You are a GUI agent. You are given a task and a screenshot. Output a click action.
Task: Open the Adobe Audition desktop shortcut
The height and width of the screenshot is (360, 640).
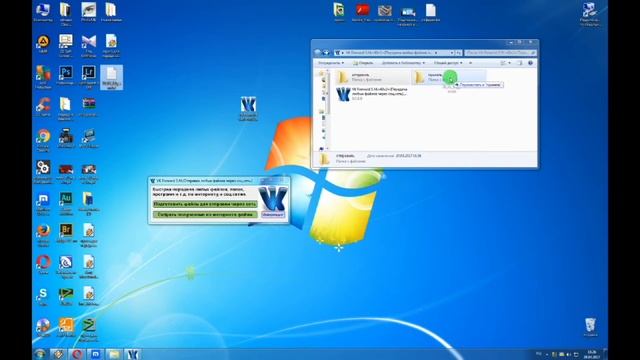(66, 203)
